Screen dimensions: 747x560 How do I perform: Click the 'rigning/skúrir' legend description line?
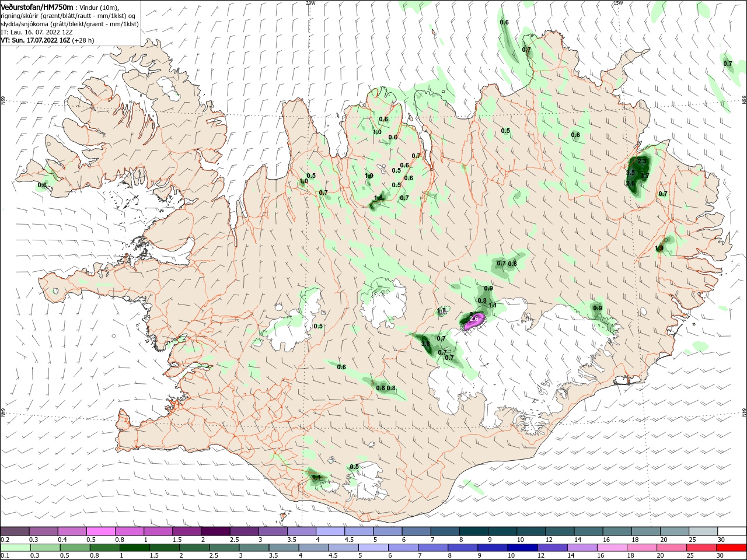click(68, 15)
